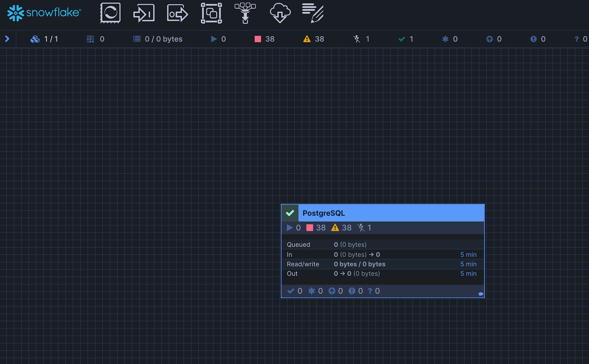Select the Output Port toolbar icon
The width and height of the screenshot is (589, 364).
click(x=177, y=13)
